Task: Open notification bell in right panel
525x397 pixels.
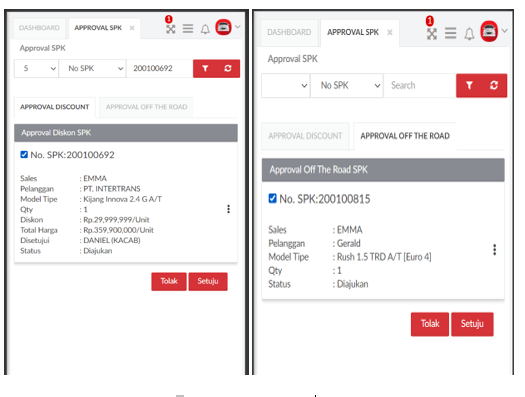Action: [469, 33]
